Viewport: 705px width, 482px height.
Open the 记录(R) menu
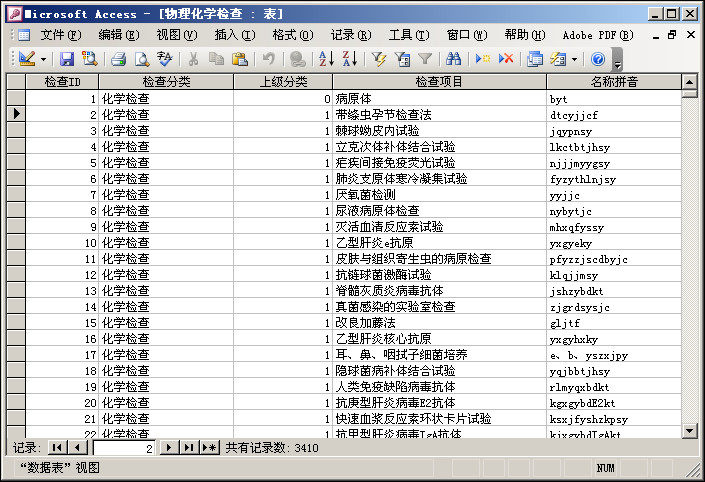[x=351, y=35]
